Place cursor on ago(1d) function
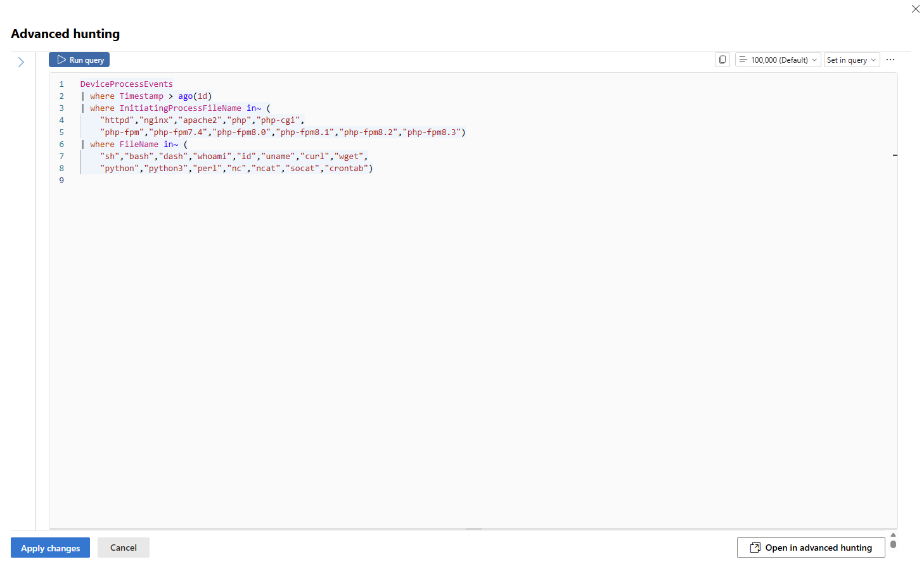924x564 pixels. tap(195, 96)
